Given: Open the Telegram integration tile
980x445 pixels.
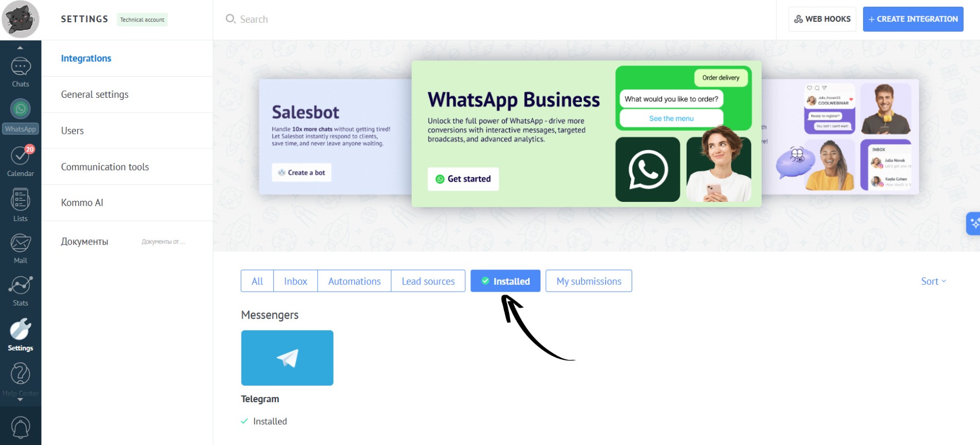Looking at the screenshot, I should (287, 358).
